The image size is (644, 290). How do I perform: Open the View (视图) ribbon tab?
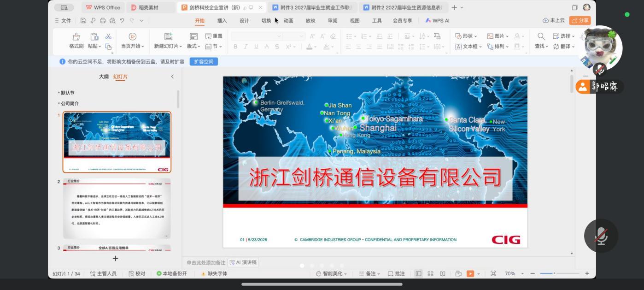click(355, 21)
